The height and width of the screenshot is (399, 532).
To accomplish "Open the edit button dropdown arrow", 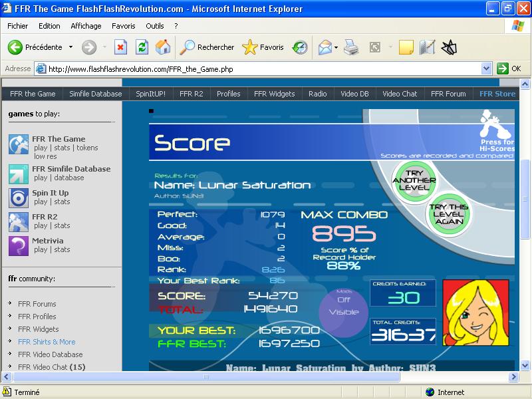I will click(390, 47).
